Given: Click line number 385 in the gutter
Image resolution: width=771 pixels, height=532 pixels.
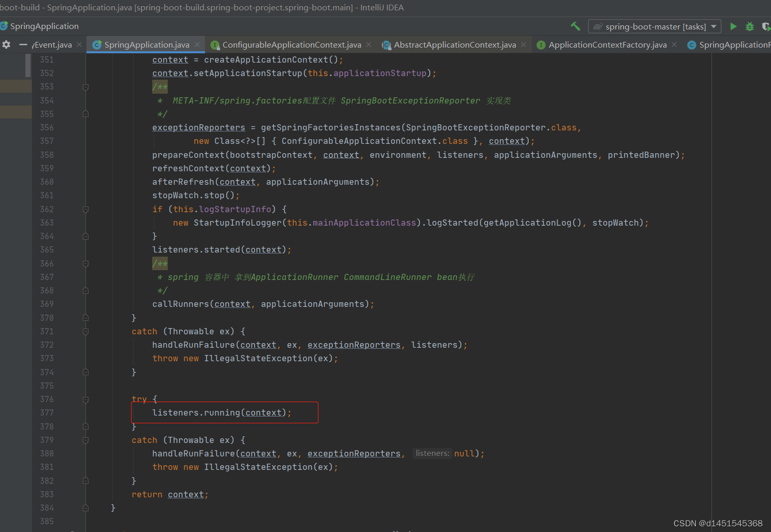Looking at the screenshot, I should point(47,521).
